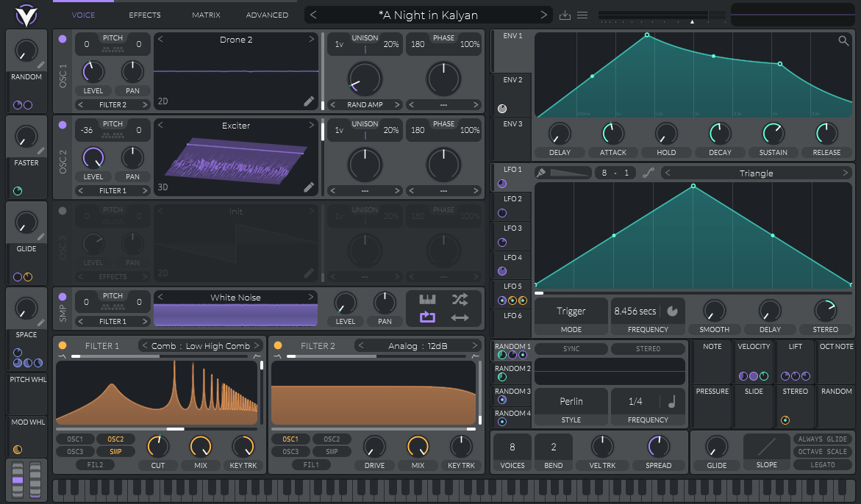Viewport: 861px width, 504px height.
Task: Edit the Exciter wavetable with pencil icon
Action: [x=309, y=187]
